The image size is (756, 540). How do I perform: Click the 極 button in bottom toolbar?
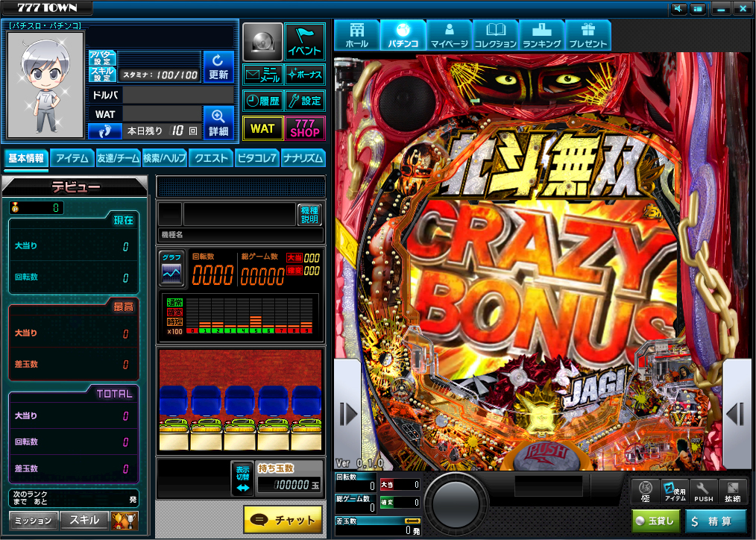(646, 492)
